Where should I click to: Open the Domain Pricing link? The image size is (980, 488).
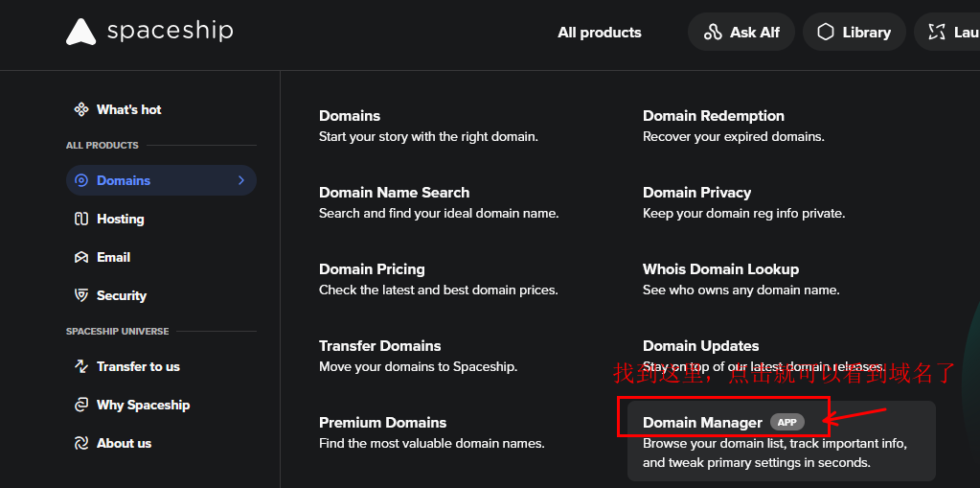pos(372,269)
